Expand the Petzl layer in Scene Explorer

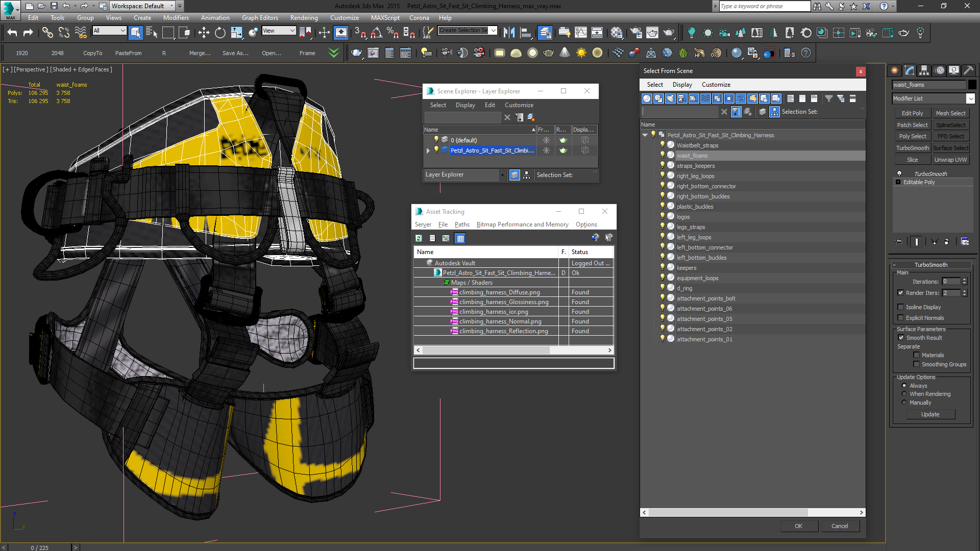(428, 151)
